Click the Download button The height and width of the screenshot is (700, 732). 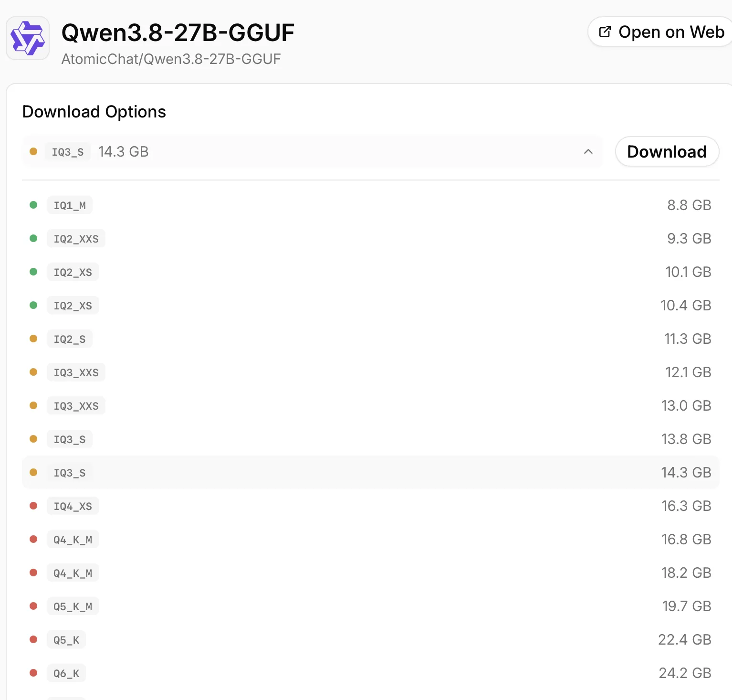click(x=667, y=151)
